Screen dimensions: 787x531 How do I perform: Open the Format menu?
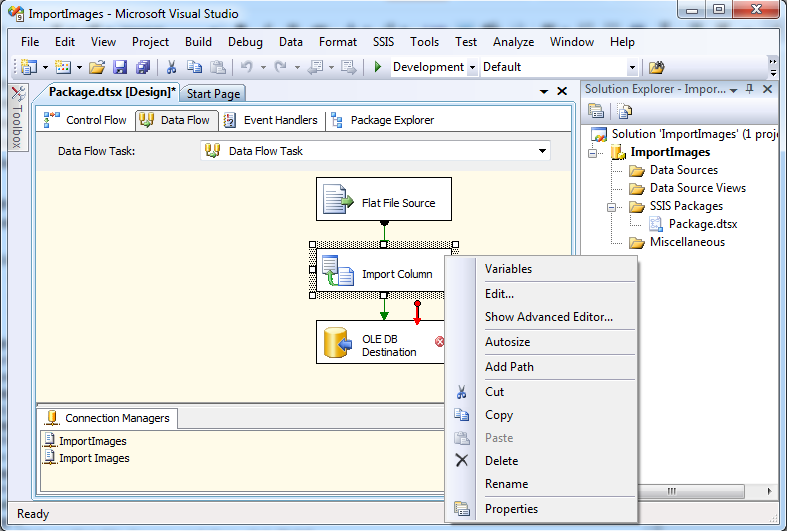coord(338,42)
